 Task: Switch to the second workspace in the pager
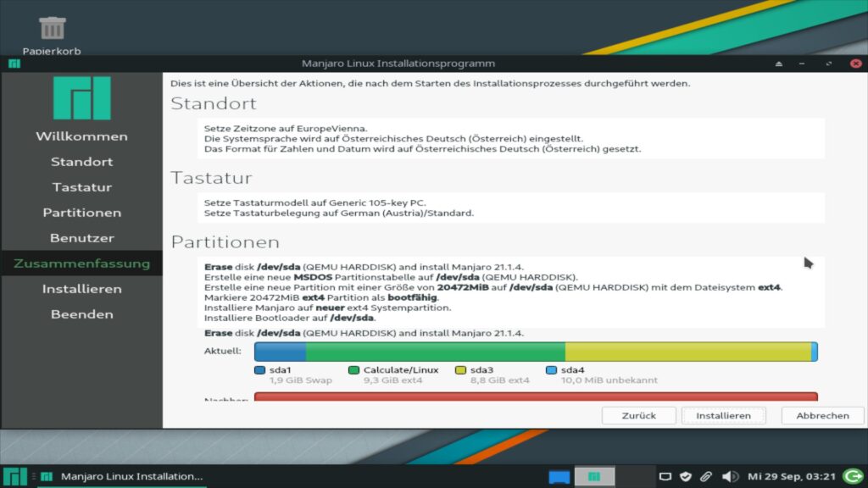(594, 476)
